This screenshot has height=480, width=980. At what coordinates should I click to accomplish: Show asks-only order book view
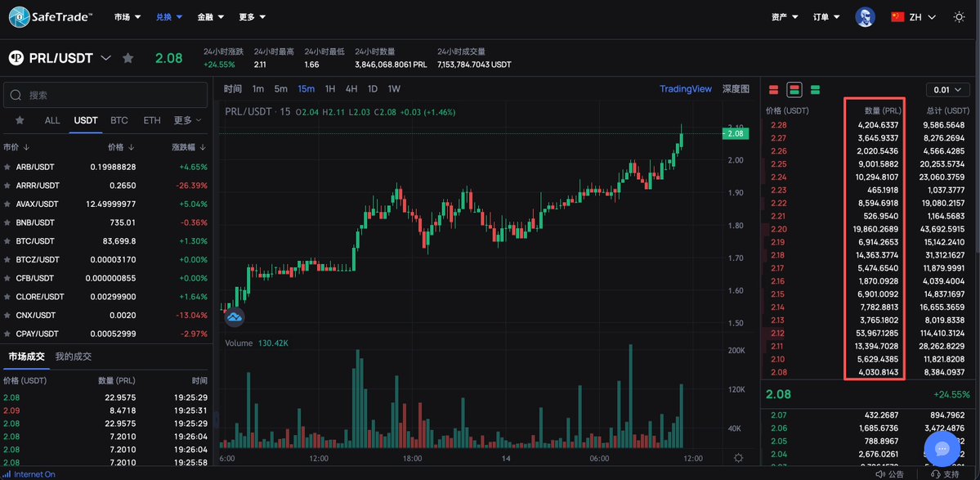[x=774, y=89]
